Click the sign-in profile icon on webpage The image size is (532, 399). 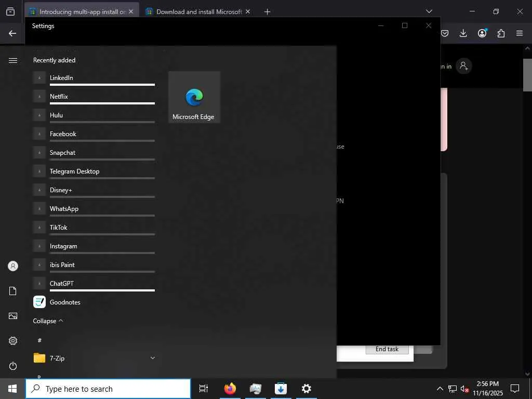[464, 66]
